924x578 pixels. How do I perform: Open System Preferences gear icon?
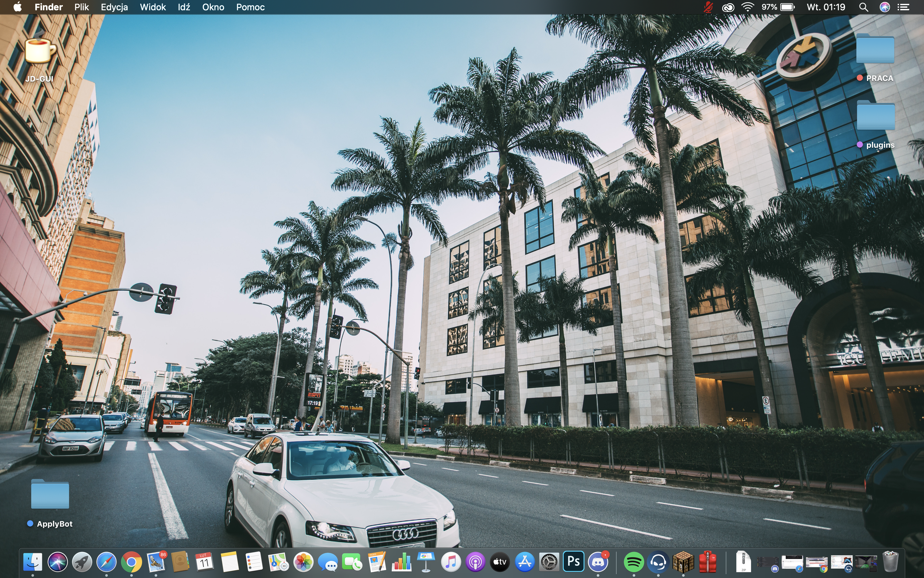549,562
